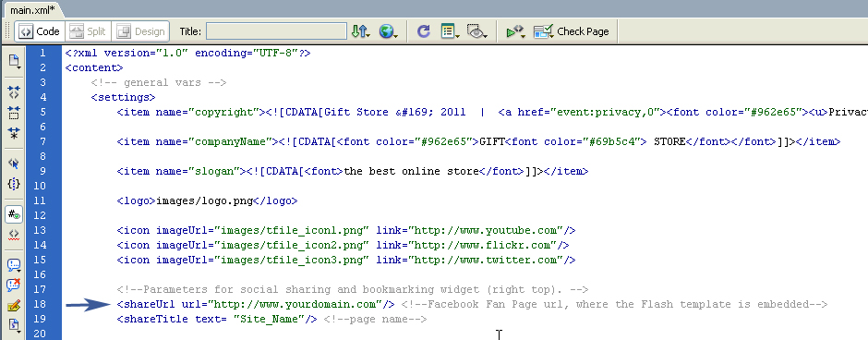This screenshot has height=340, width=868.
Task: Click the Collapse Full Tag icon
Action: coord(15,91)
